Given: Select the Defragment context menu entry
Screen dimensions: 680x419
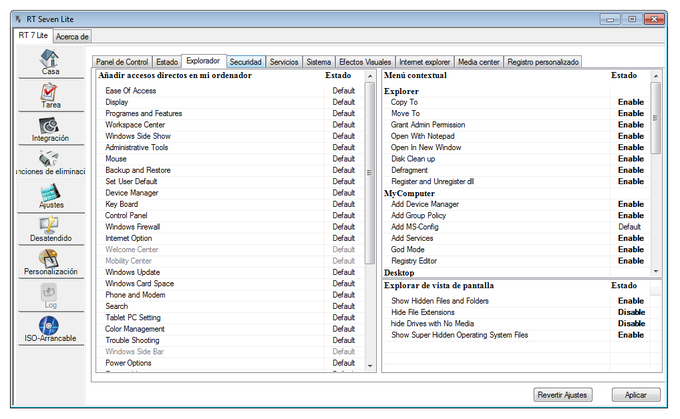Looking at the screenshot, I should coord(516,170).
